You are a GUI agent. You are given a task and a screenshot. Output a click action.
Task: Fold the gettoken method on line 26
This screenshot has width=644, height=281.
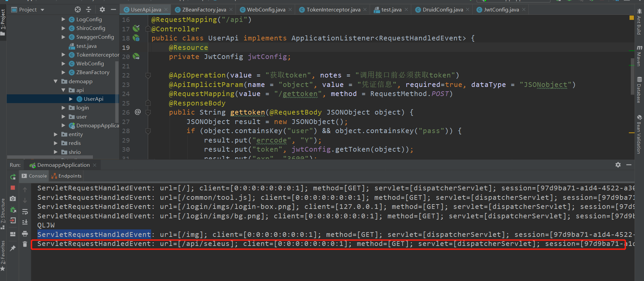click(148, 112)
